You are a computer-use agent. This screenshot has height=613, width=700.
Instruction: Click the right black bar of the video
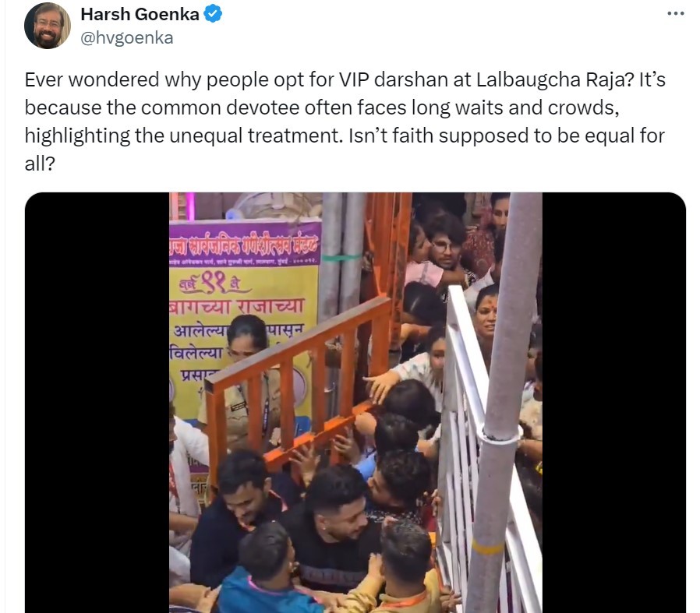pos(614,403)
